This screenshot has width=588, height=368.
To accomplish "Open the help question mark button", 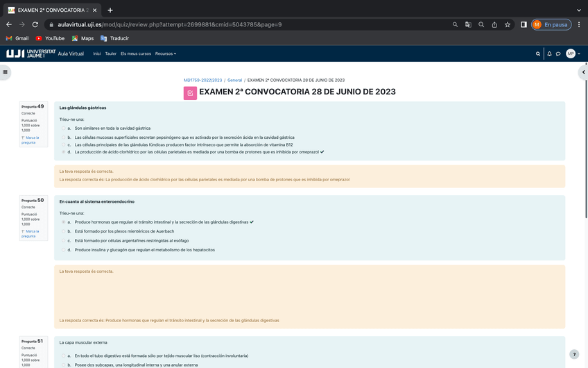I will point(574,354).
